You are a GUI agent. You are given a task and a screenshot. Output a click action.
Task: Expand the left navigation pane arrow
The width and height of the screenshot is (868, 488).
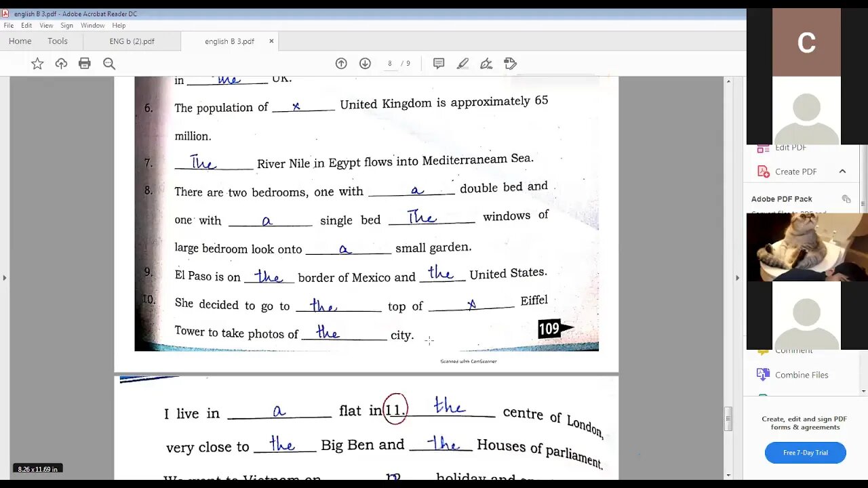click(5, 278)
